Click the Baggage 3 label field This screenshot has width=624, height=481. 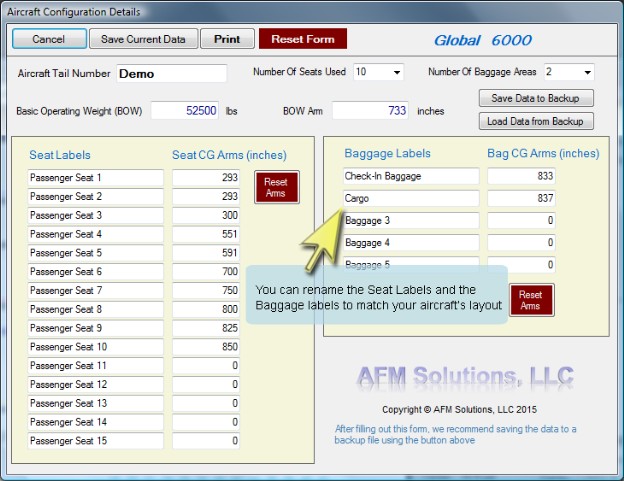pos(411,220)
